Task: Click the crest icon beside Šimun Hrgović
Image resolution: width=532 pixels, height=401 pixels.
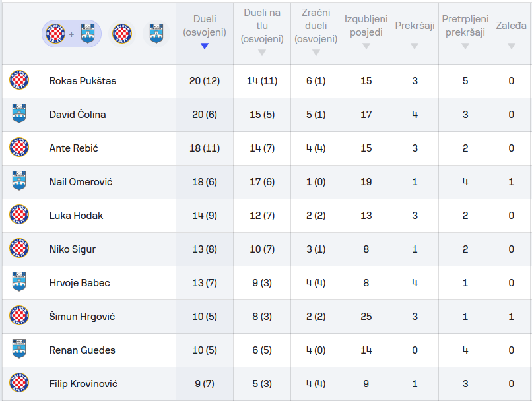Action: tap(18, 317)
